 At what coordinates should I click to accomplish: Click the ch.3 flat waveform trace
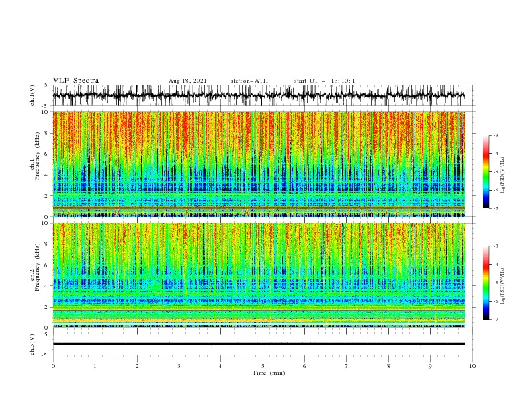(259, 344)
